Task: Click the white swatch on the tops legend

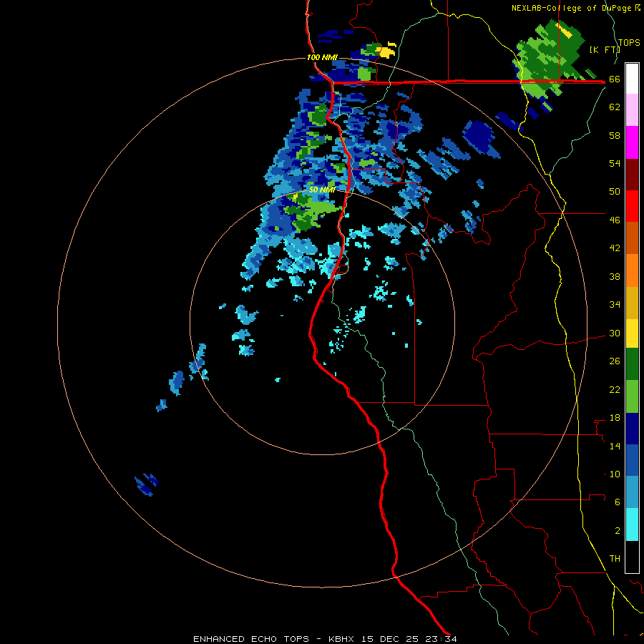Action: click(632, 79)
